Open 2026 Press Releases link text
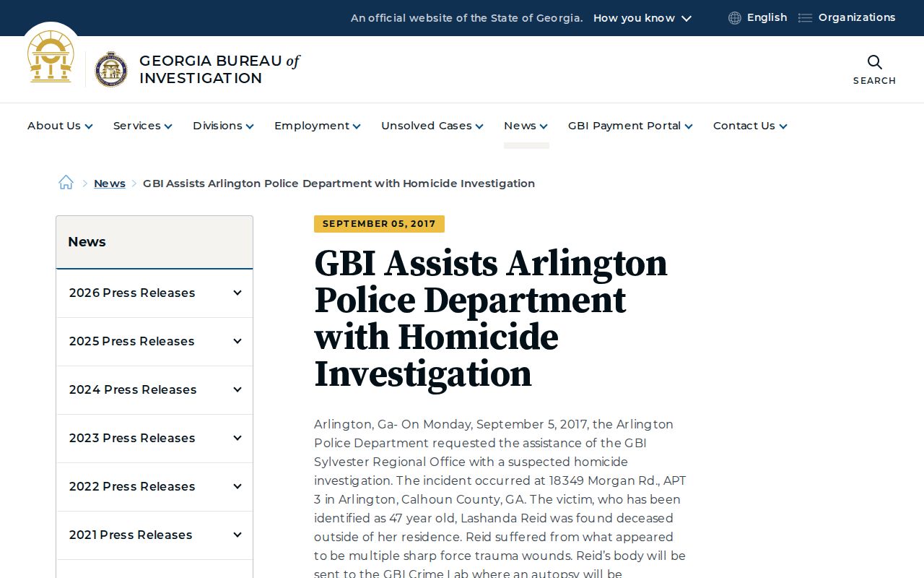Screen dimensions: 924x578 [132, 293]
